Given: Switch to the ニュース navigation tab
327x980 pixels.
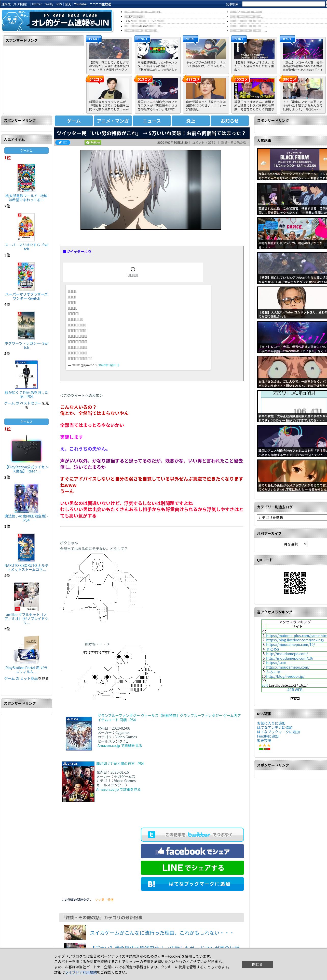Looking at the screenshot, I should (152, 121).
